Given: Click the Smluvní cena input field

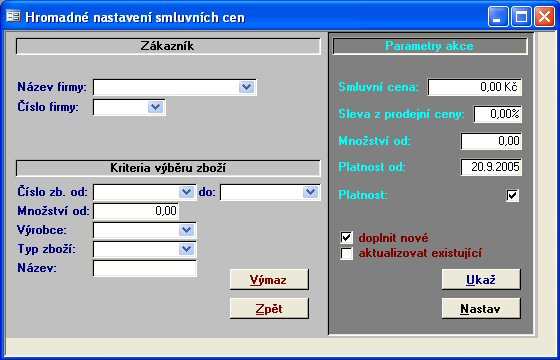Looking at the screenshot, I should click(475, 87).
